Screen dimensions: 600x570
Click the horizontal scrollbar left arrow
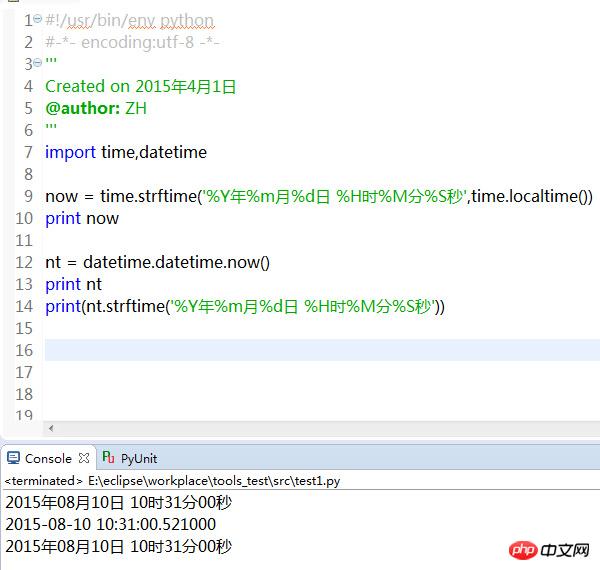[51, 428]
